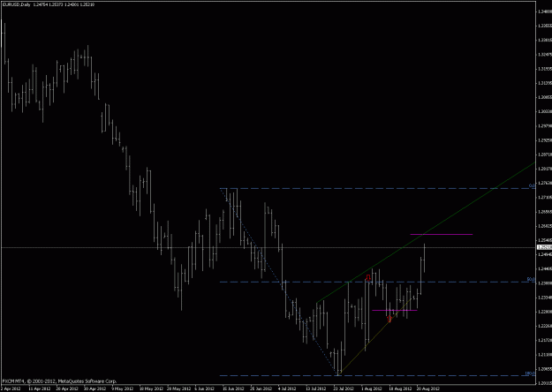Screen dimensions: 552x392
Task: Click the 6 Jun 2012 date label
Action: click(205, 388)
